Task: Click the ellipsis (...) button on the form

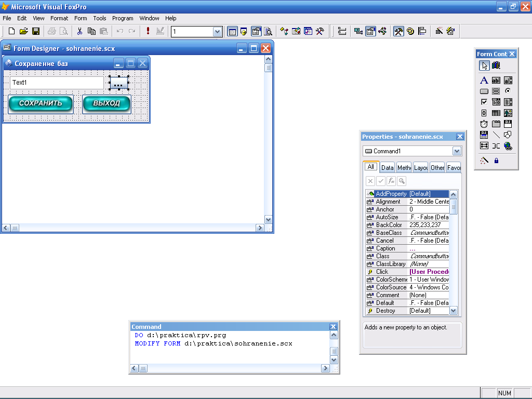Action: (118, 83)
